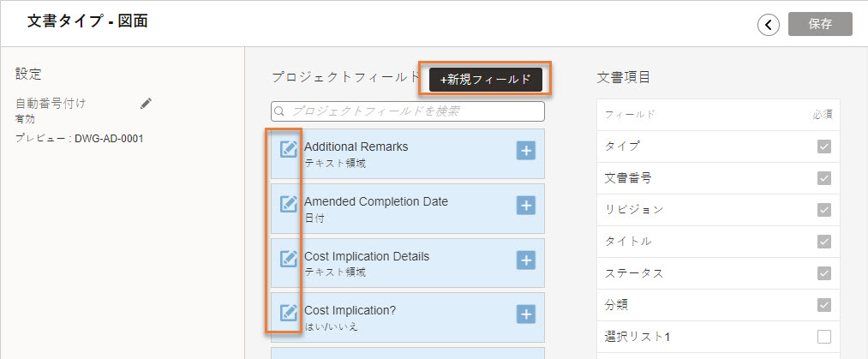This screenshot has width=868, height=359.
Task: Add Cost Implication Details via plus icon
Action: (526, 260)
